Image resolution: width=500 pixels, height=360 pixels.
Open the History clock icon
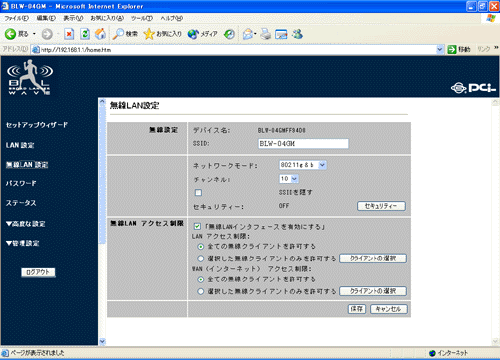point(229,34)
